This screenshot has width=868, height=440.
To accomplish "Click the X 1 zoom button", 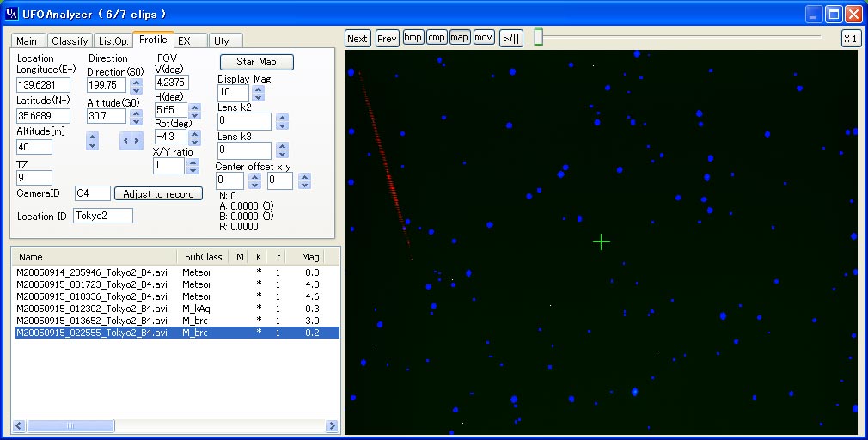I will (850, 38).
